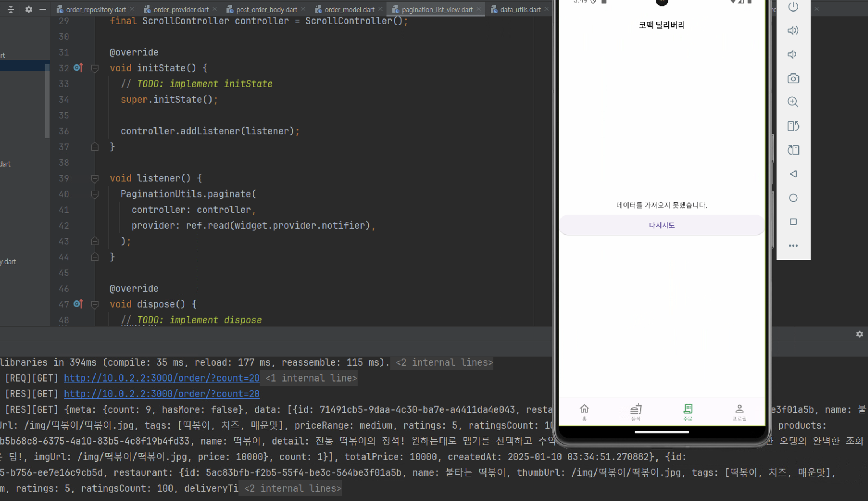Open run console settings gear
The width and height of the screenshot is (868, 501).
(859, 334)
